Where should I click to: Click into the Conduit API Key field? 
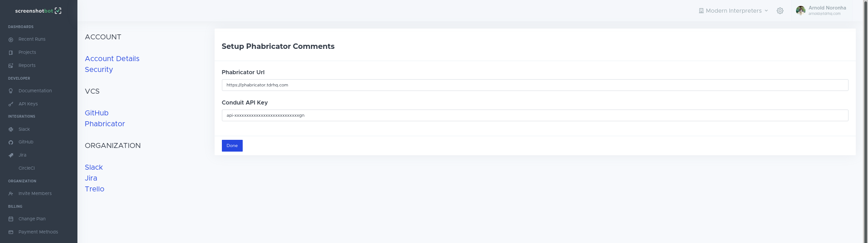534,115
